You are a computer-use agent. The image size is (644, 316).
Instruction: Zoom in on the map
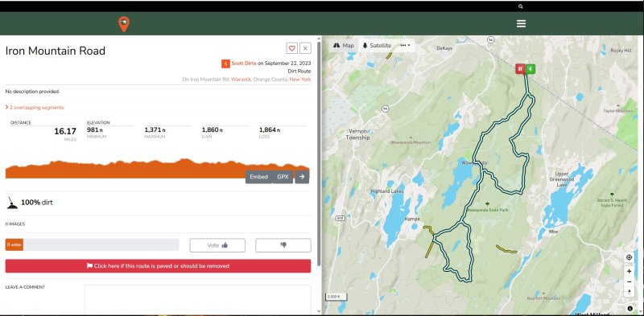(629, 271)
